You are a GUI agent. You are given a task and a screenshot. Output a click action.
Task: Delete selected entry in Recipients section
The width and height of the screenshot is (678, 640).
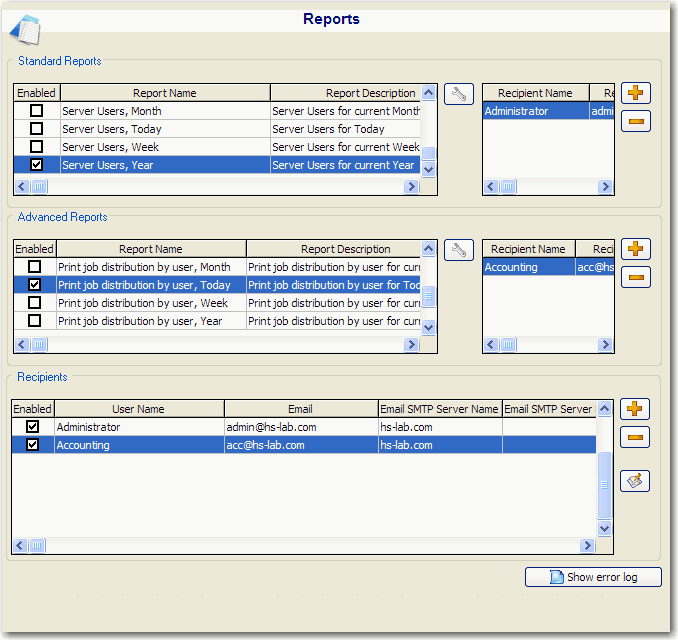(x=635, y=437)
